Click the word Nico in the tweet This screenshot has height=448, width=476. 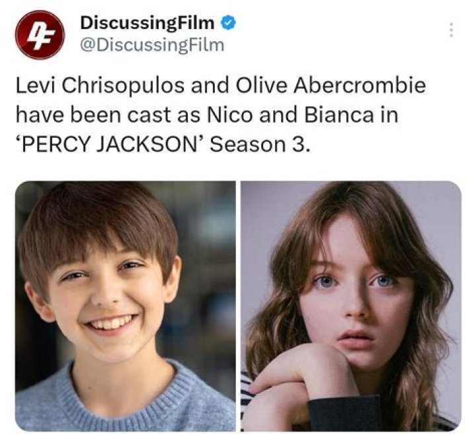pyautogui.click(x=229, y=115)
